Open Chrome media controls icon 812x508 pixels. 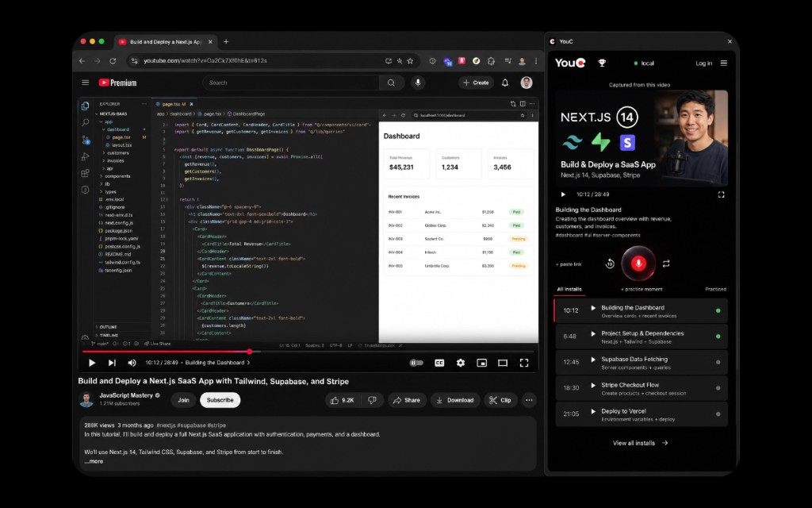tap(507, 60)
